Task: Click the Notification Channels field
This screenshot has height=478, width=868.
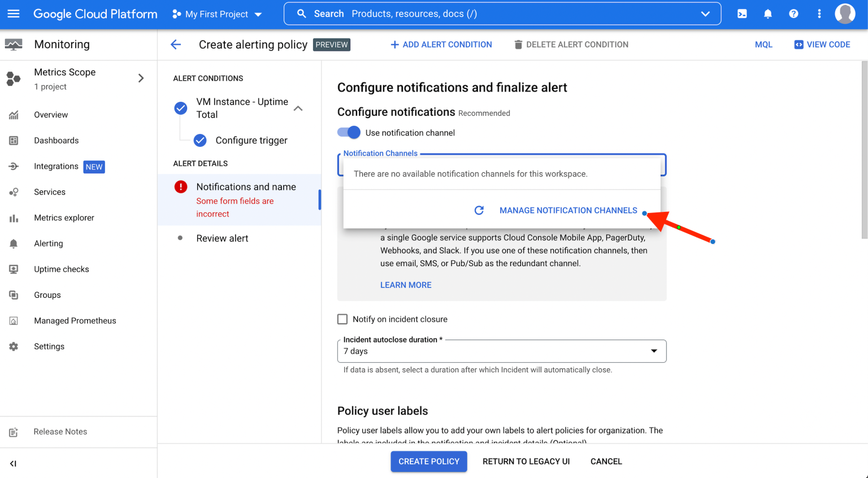Action: 502,164
